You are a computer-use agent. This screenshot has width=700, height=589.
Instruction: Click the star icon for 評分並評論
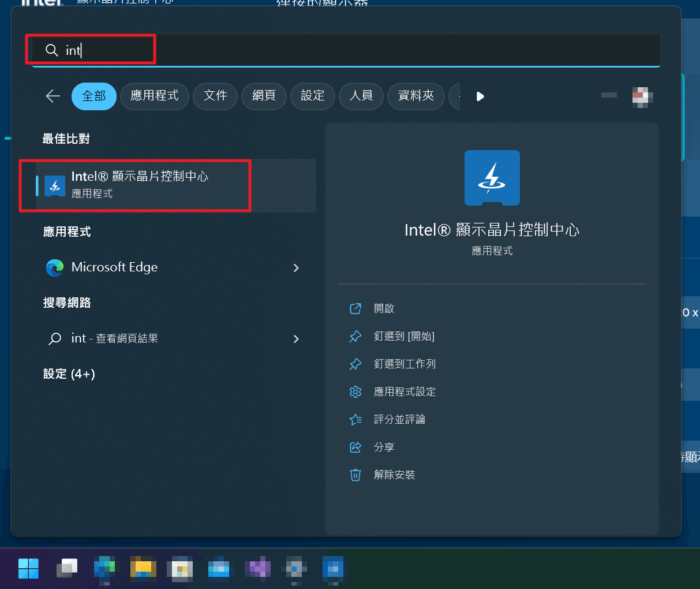coord(355,419)
